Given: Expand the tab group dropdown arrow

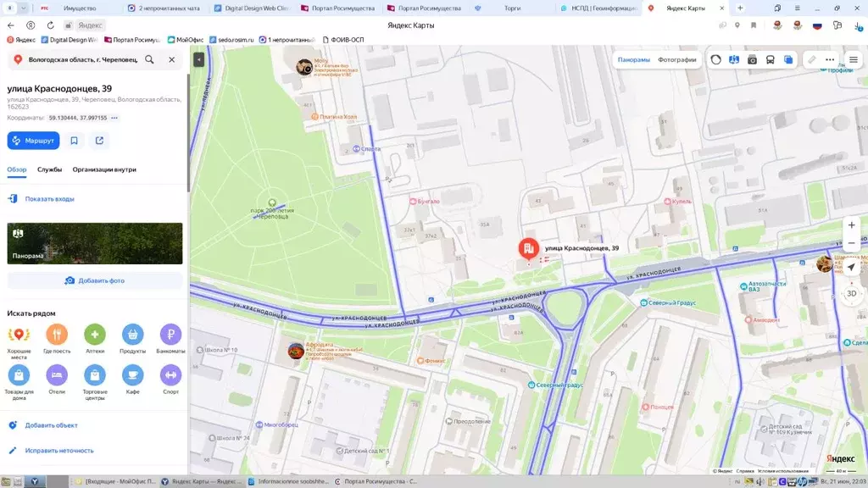Looking at the screenshot, I should coord(23,8).
